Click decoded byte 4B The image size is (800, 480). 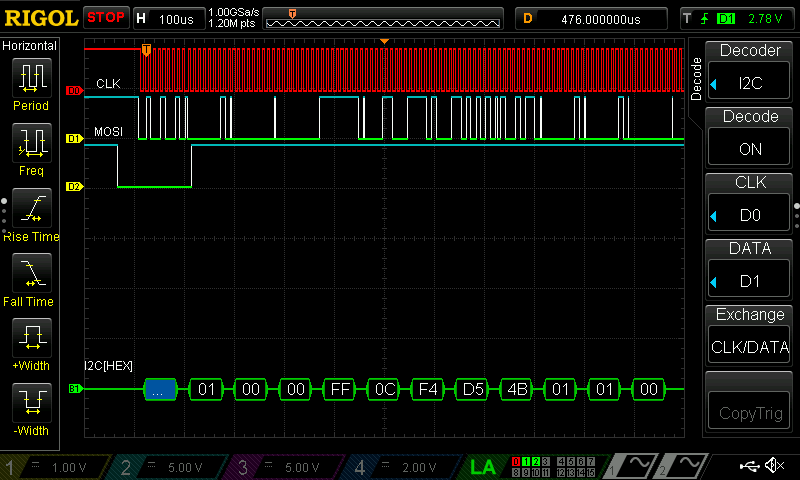pyautogui.click(x=517, y=389)
